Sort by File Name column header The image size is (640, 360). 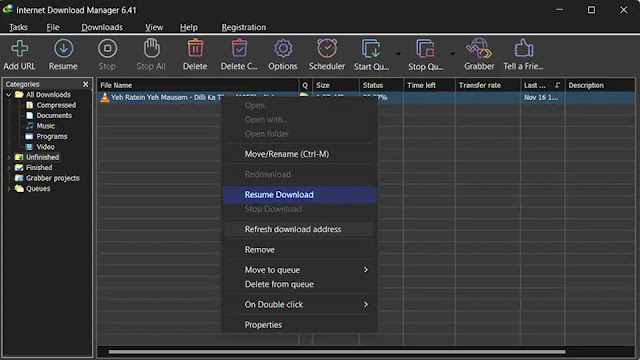(x=198, y=85)
